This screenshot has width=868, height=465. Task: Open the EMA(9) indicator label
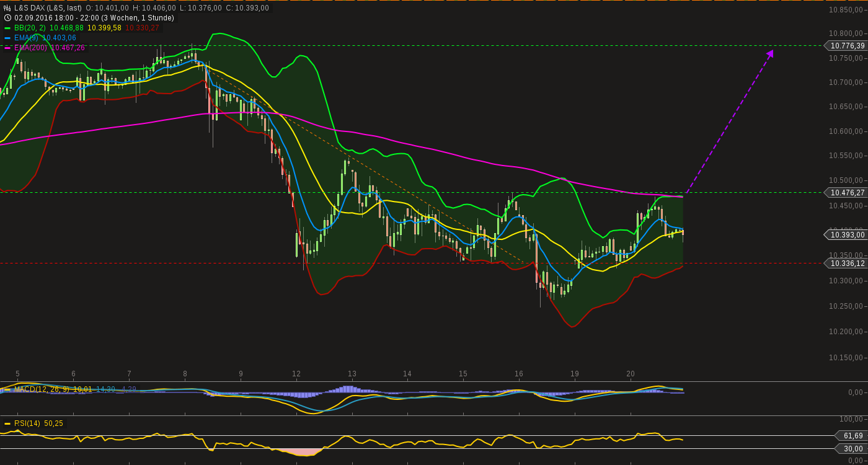(x=27, y=38)
